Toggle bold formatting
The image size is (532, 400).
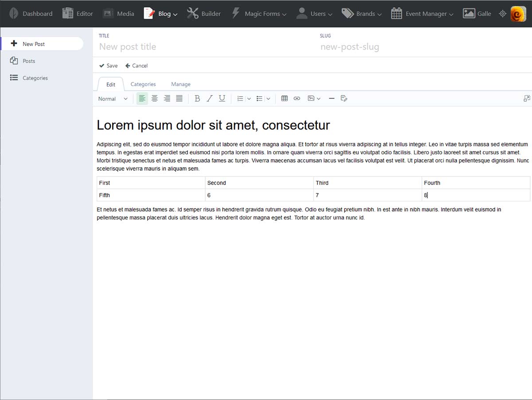coord(197,98)
